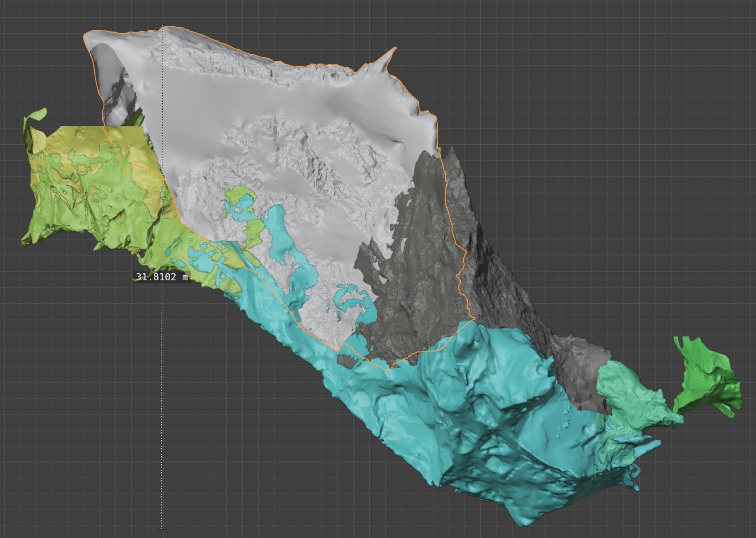The image size is (756, 538).
Task: Click the bottom endpoint of the ruler line
Action: click(x=162, y=529)
